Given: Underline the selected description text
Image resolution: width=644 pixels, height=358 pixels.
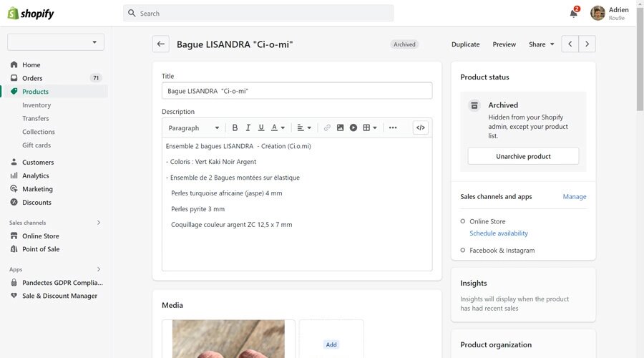Looking at the screenshot, I should 260,128.
